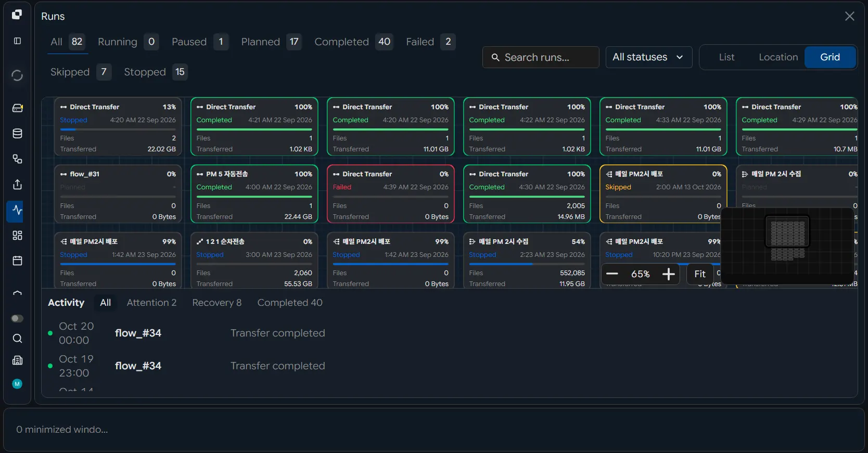Select the Planned runs tab
This screenshot has width=868, height=453.
[271, 42]
